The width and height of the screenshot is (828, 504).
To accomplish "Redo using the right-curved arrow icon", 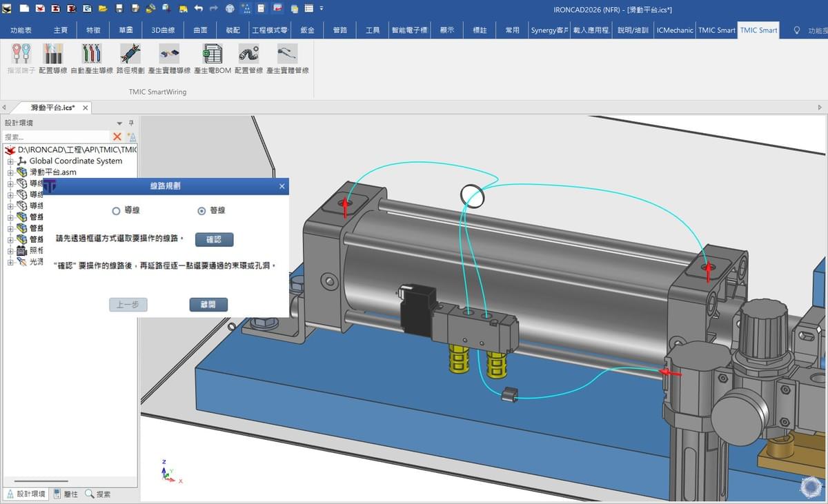I will 214,9.
